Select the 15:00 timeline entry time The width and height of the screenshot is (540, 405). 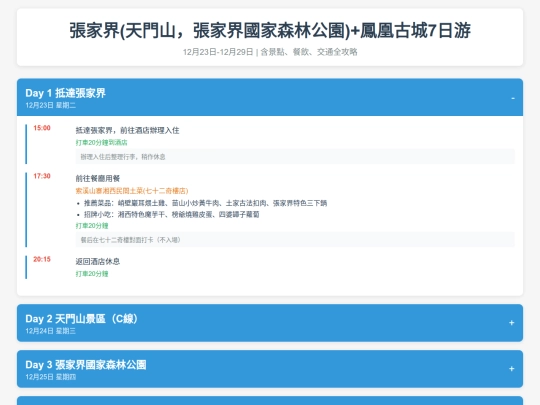(x=42, y=128)
